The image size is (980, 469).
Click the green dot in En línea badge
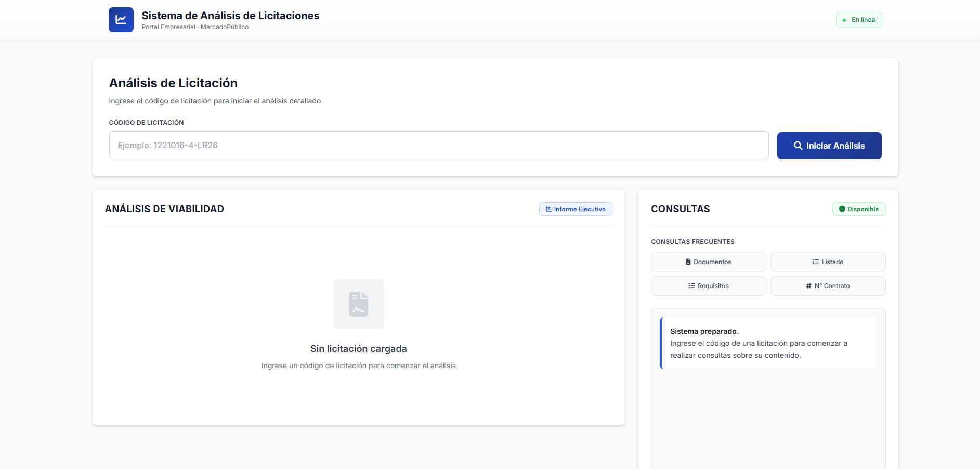[x=844, y=20]
